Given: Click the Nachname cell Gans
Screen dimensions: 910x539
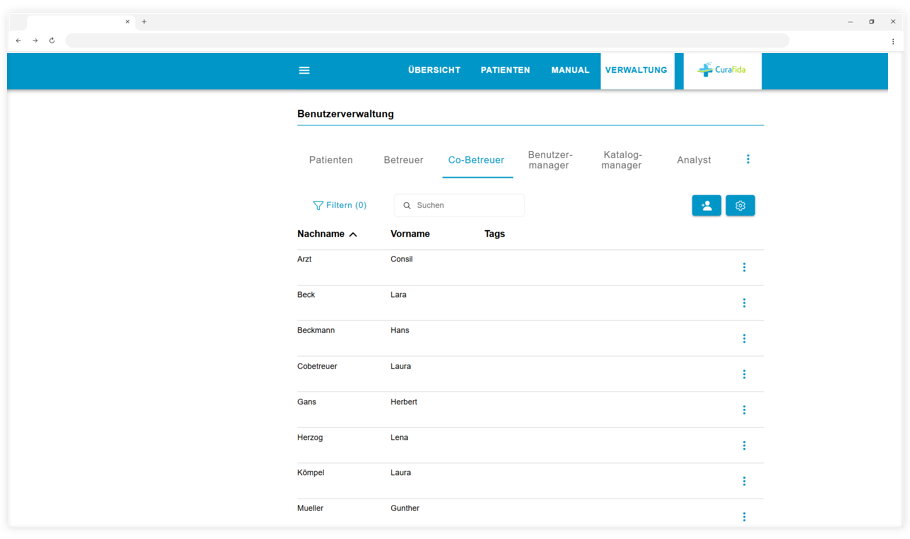Looking at the screenshot, I should [306, 401].
